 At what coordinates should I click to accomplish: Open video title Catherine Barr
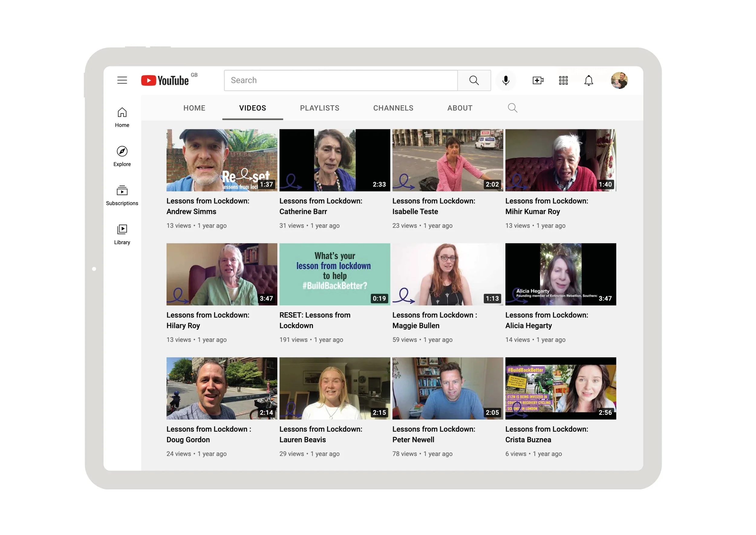[x=320, y=206]
